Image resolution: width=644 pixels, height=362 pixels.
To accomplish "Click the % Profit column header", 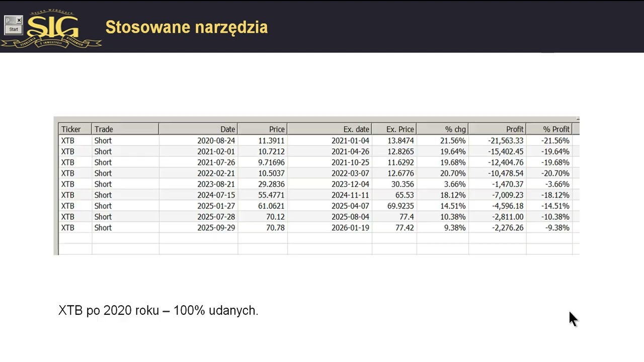I will [x=549, y=129].
